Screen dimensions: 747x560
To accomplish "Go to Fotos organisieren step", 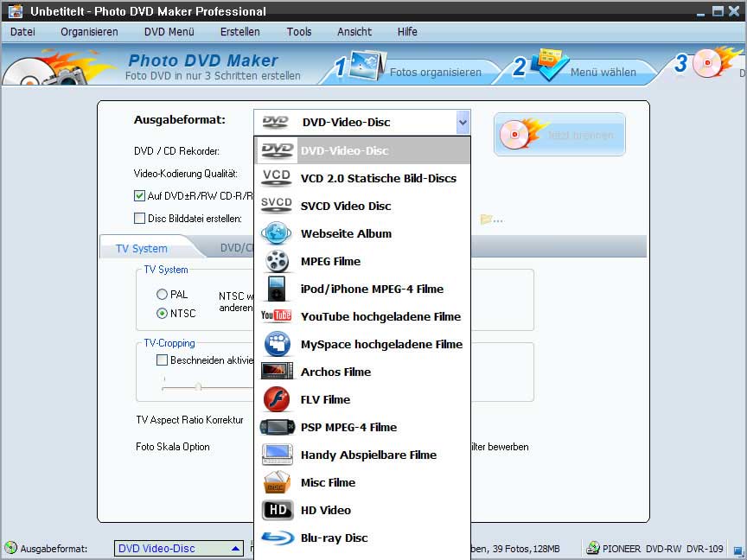I will click(436, 72).
